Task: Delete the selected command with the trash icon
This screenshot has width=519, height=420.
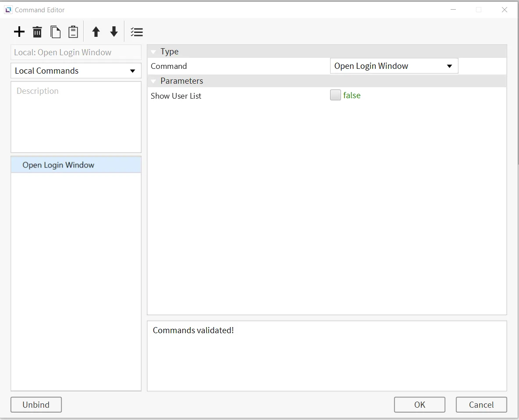Action: point(37,32)
